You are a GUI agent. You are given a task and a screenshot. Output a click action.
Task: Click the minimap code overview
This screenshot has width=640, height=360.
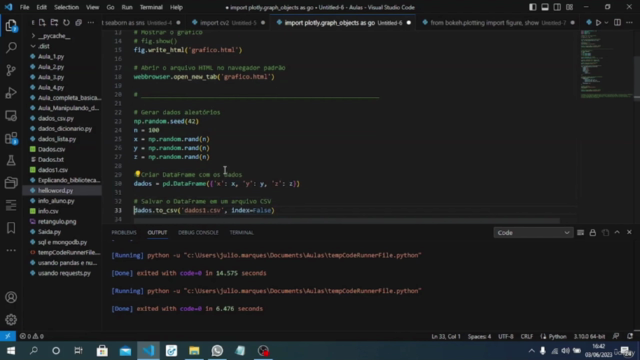(x=606, y=65)
